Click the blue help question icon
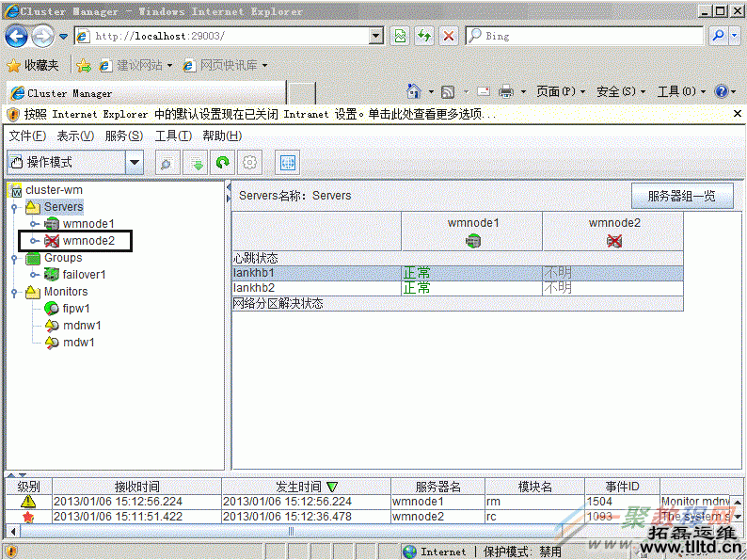 pos(722,91)
